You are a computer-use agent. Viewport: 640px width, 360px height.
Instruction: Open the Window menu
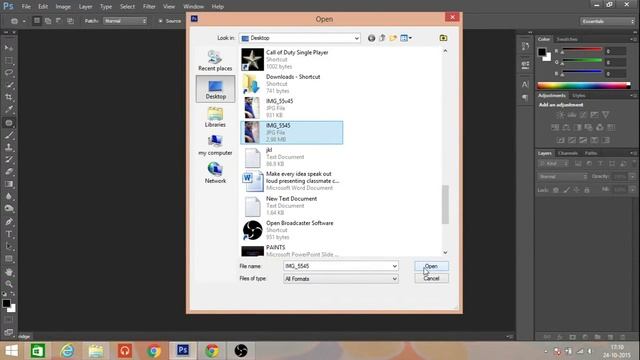click(x=193, y=7)
